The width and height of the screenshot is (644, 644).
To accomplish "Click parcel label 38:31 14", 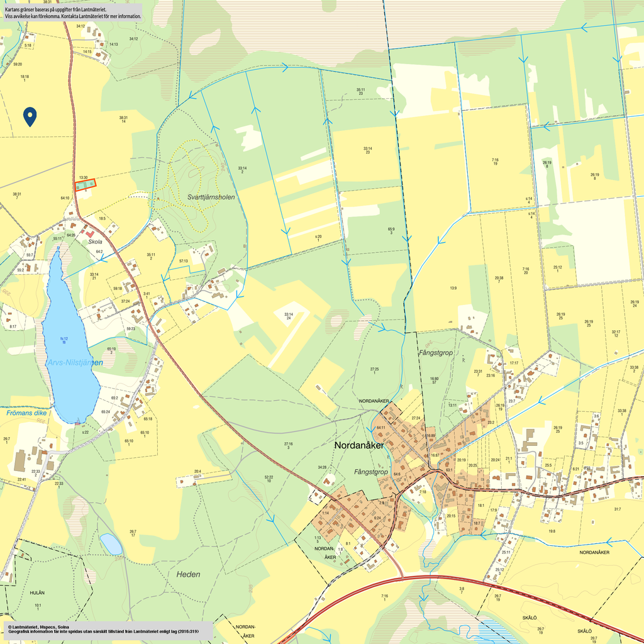I will (123, 119).
